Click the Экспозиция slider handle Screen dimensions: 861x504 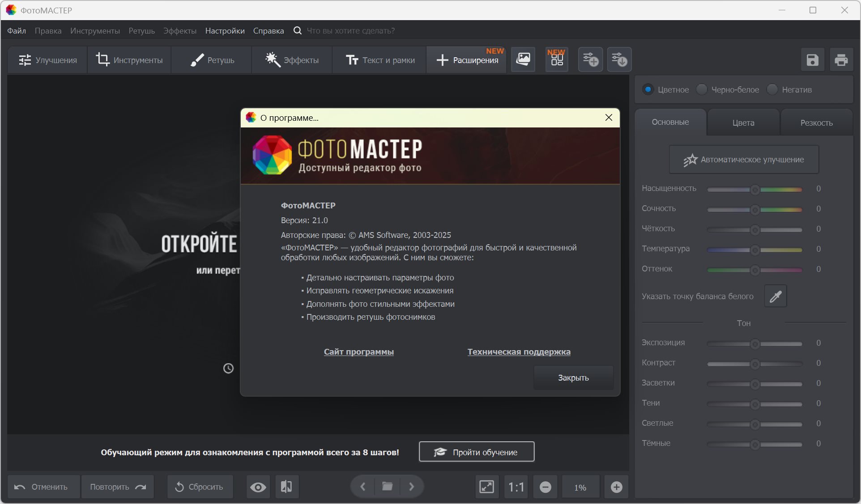pos(755,344)
